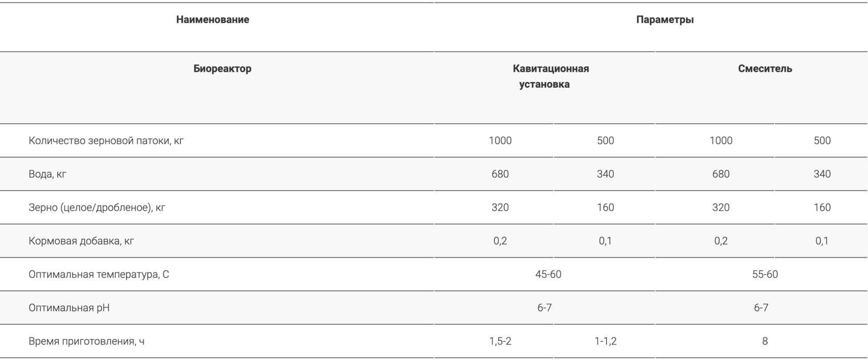Select the leftmost '1000' in the патоки row
This screenshot has width=868, height=364.
500,140
